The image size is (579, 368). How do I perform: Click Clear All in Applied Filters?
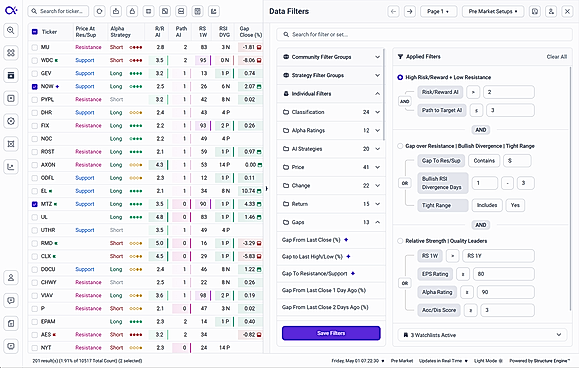point(556,57)
